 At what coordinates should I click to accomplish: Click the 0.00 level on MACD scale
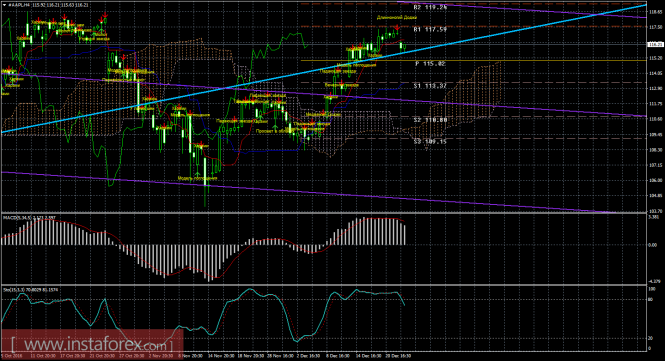pos(652,245)
